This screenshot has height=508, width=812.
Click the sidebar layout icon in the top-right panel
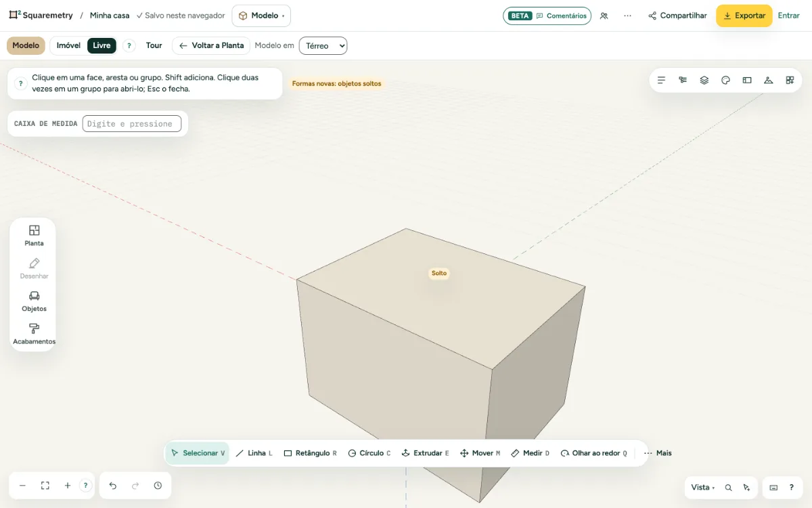click(x=747, y=80)
